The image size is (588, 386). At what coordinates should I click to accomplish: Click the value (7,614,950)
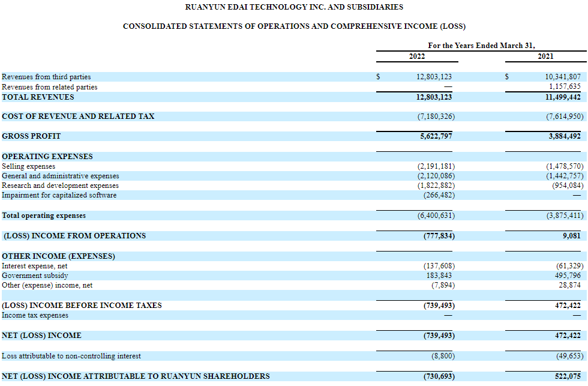click(565, 116)
